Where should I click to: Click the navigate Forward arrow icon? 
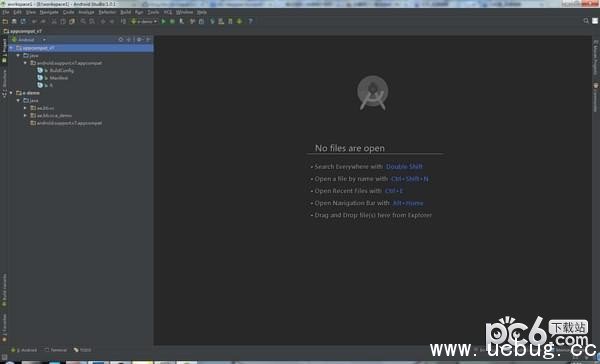click(112, 21)
